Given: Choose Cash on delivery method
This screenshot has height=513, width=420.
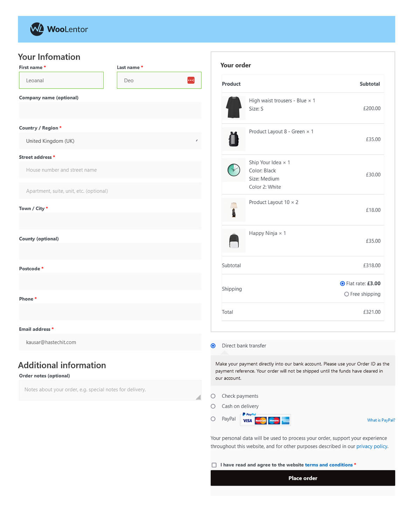Looking at the screenshot, I should coord(213,406).
